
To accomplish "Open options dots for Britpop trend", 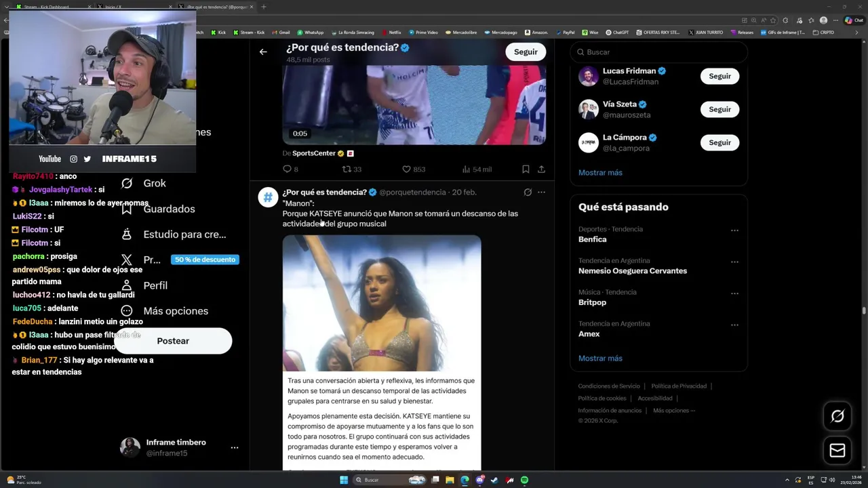I will coord(734,293).
